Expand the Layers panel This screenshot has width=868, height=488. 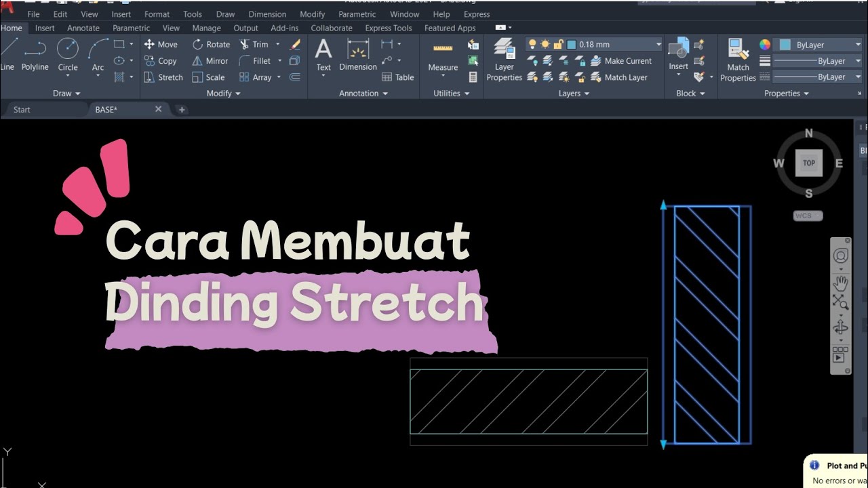574,94
